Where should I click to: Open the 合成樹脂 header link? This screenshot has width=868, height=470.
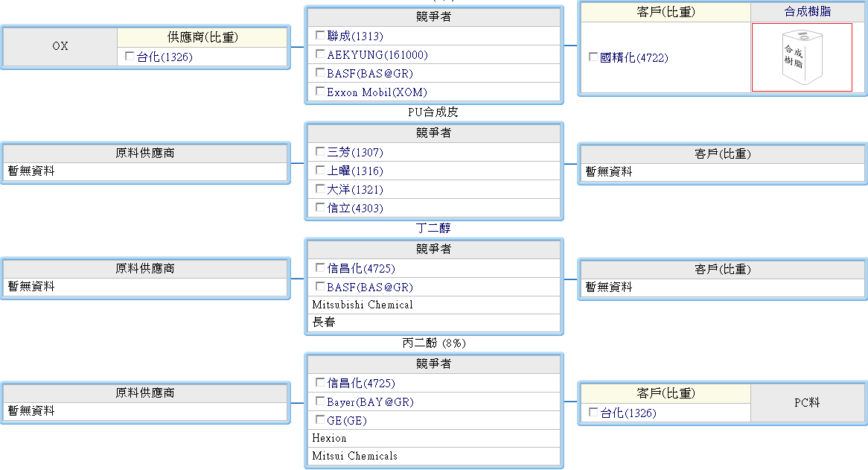coord(808,12)
